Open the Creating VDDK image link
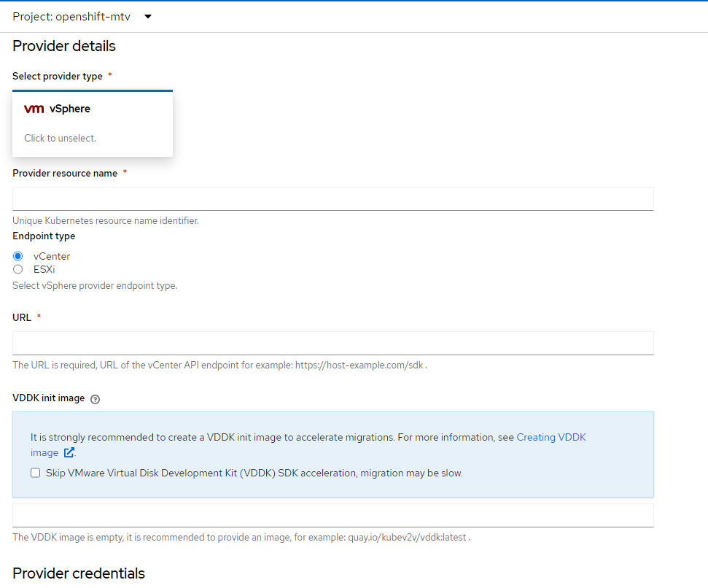Viewport: 708px width, 588px height. [x=551, y=437]
